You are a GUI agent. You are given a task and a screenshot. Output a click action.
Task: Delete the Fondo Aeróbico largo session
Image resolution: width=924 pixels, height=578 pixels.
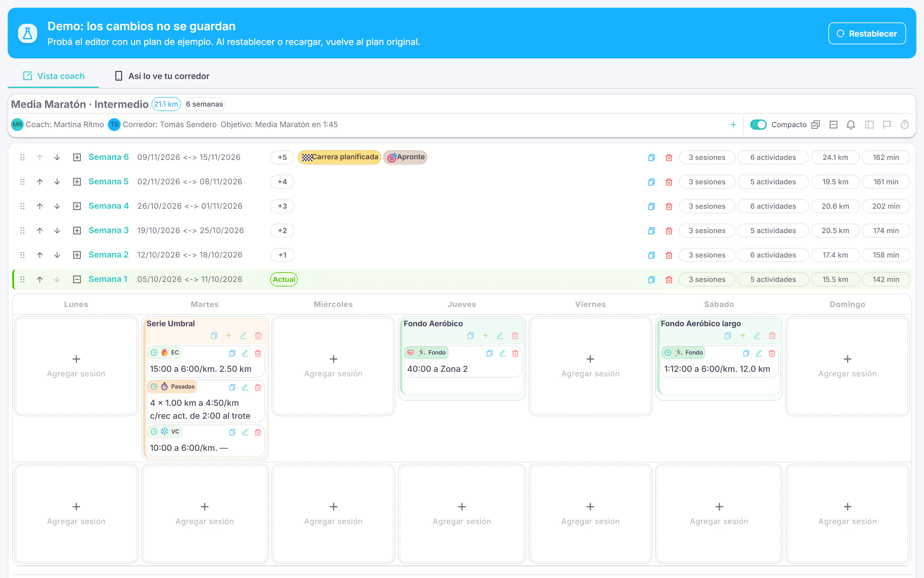772,336
